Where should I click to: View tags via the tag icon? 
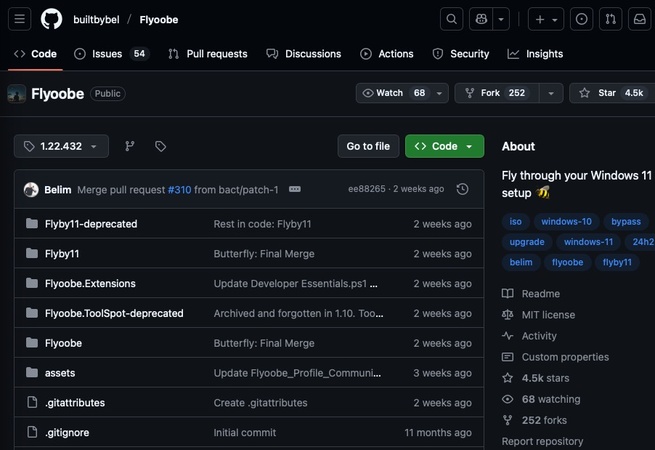coord(160,146)
